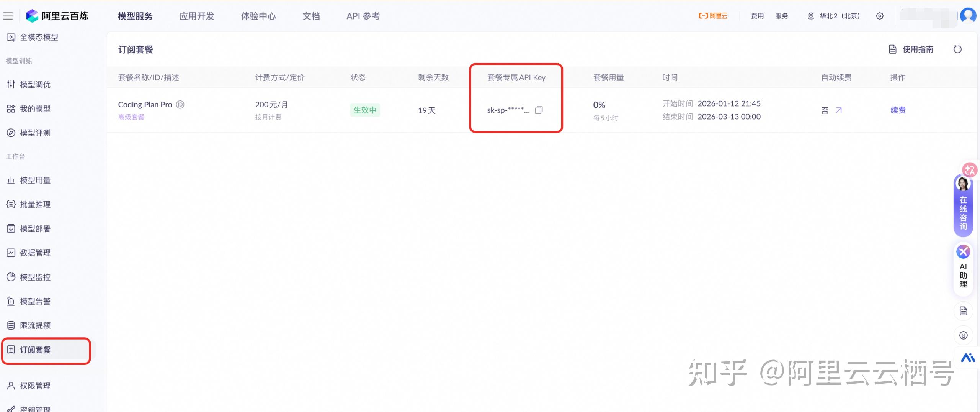Screen dimensions: 980x412
Task: Open the 在线咨询 chat widget
Action: (x=963, y=206)
